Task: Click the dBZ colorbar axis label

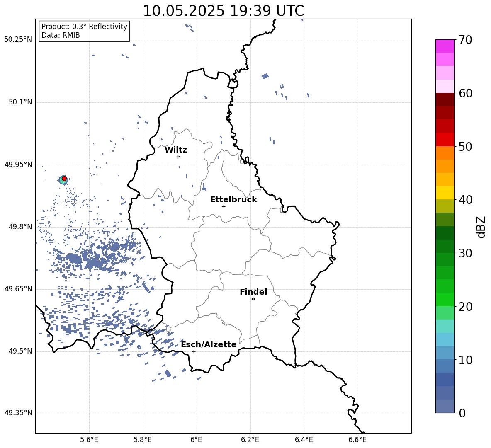Action: pyautogui.click(x=481, y=227)
